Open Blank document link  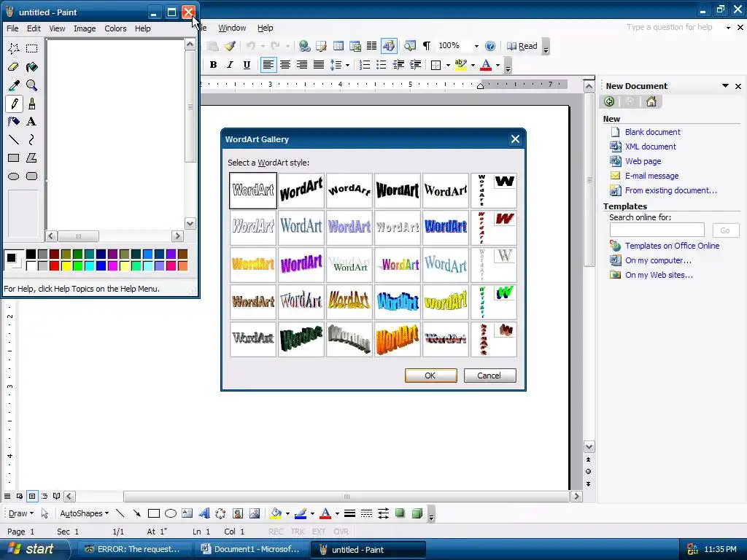[x=652, y=132]
